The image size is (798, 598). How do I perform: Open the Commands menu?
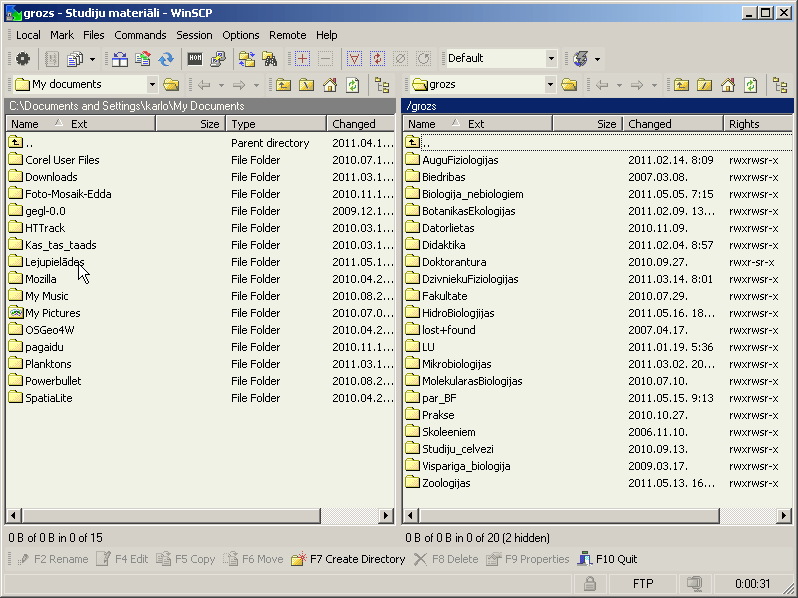[140, 35]
